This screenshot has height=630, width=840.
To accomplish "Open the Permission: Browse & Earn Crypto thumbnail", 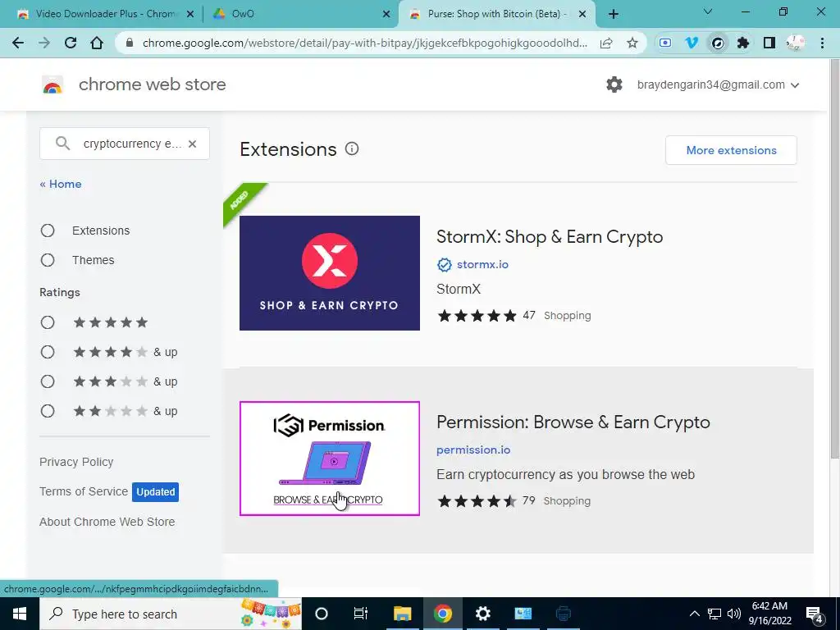I will [x=330, y=459].
